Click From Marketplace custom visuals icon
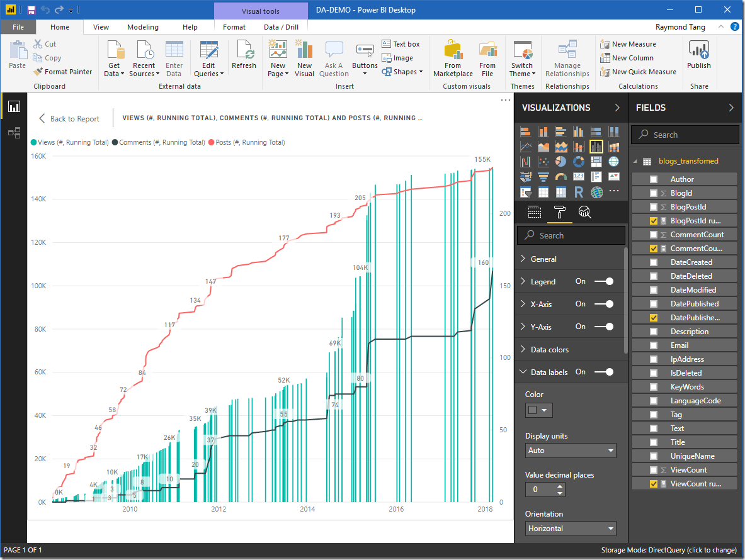 pyautogui.click(x=453, y=50)
